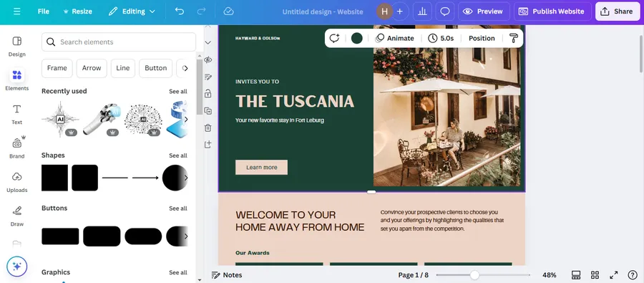This screenshot has width=644, height=283.
Task: Open the hamburger main menu
Action: coord(16,11)
